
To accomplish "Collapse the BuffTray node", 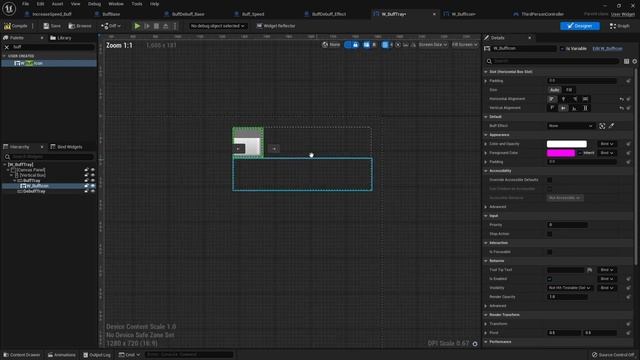I will (15, 180).
